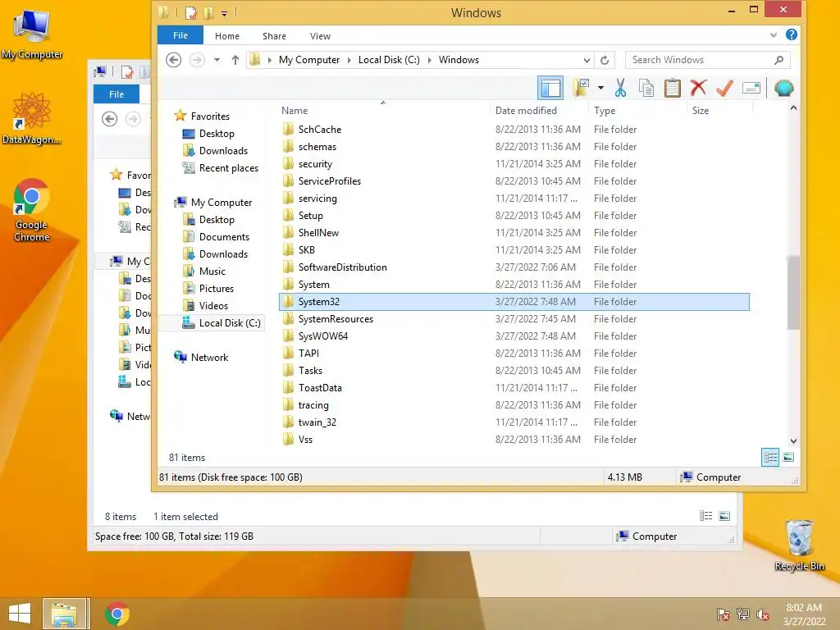This screenshot has height=630, width=840.
Task: Click File Explorer on the taskbar
Action: [x=63, y=614]
